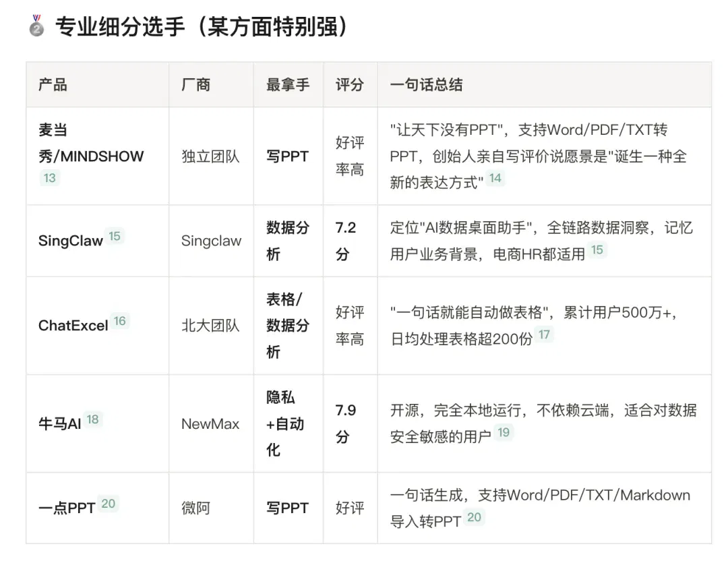The image size is (728, 561).
Task: Open citation 20 after 导入转PPT
Action: tap(474, 517)
